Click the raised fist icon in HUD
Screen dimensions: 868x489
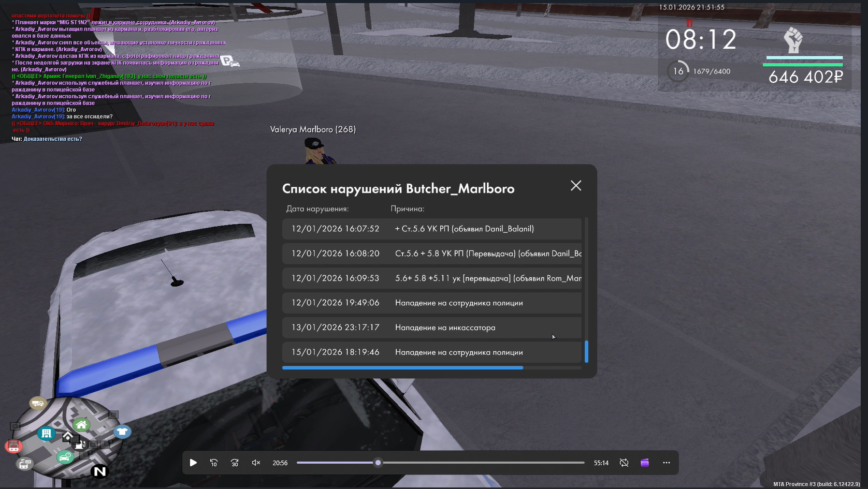[x=793, y=40]
